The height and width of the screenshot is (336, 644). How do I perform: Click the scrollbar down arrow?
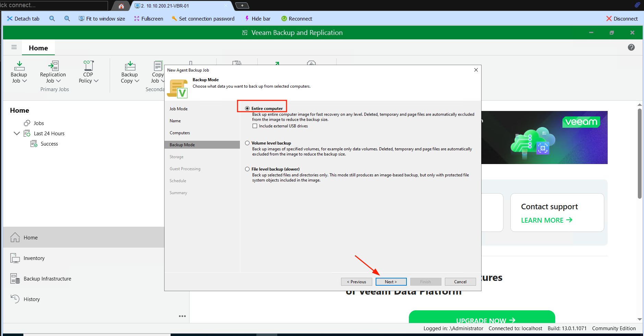[x=640, y=319]
